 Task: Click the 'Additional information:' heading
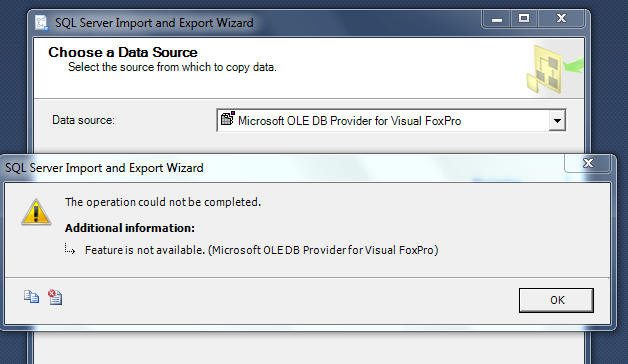click(x=130, y=228)
